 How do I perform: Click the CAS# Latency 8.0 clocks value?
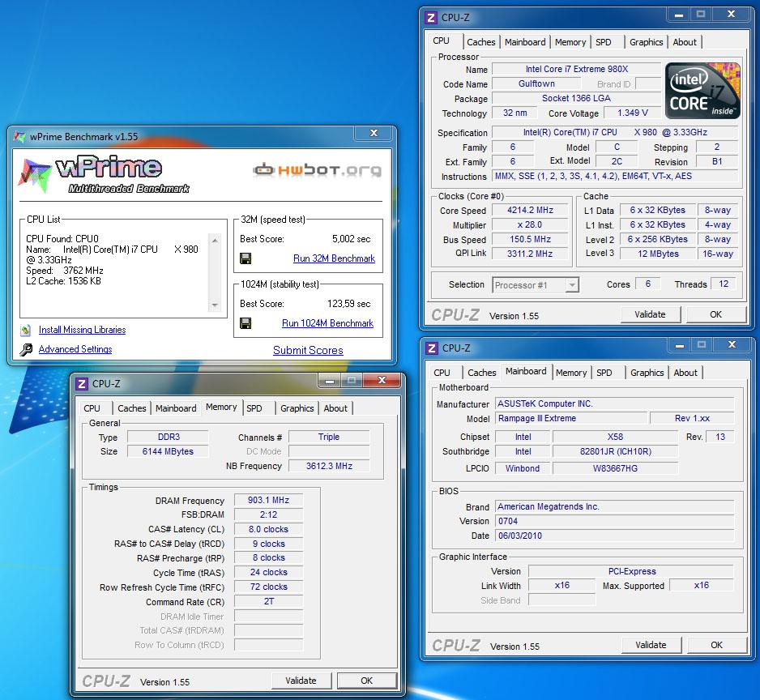[x=268, y=529]
